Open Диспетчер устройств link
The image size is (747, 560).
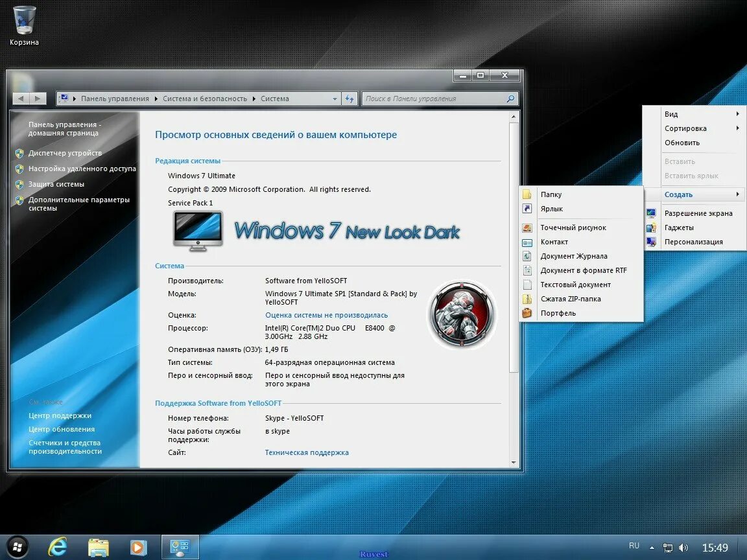coord(65,154)
